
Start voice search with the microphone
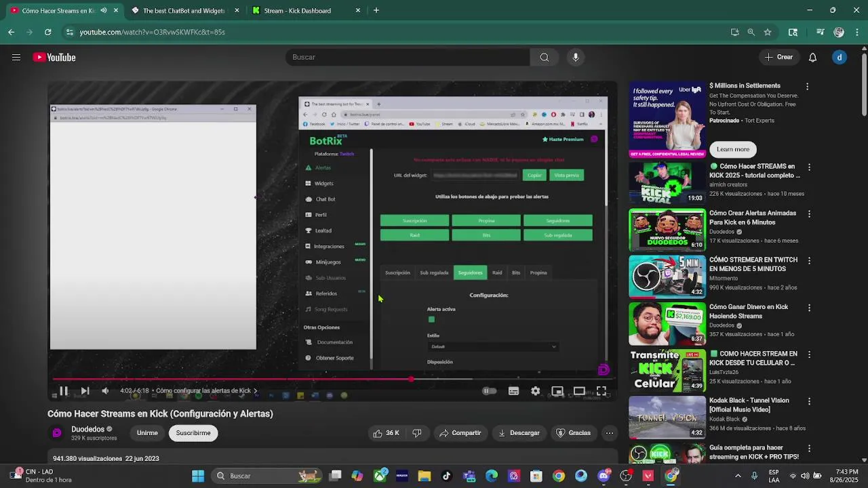pos(576,58)
